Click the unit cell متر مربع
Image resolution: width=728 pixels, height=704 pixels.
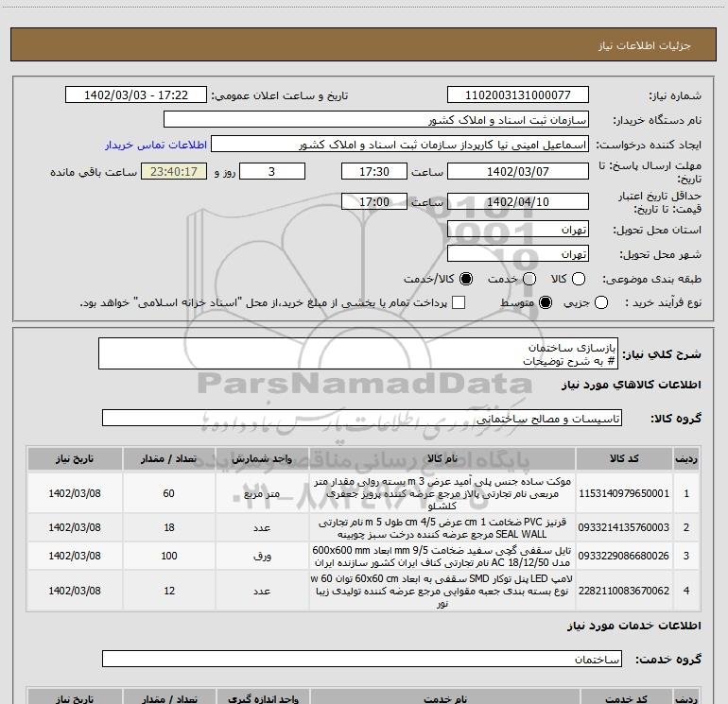pyautogui.click(x=262, y=494)
